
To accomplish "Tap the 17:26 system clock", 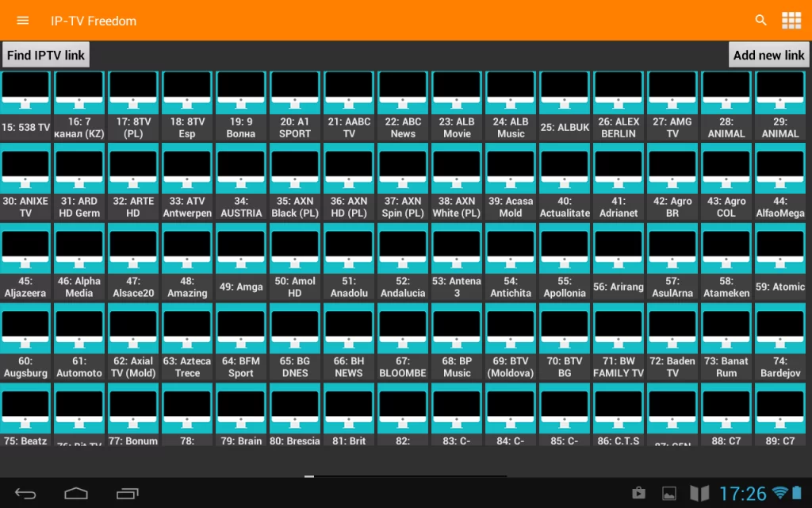I will pyautogui.click(x=742, y=494).
